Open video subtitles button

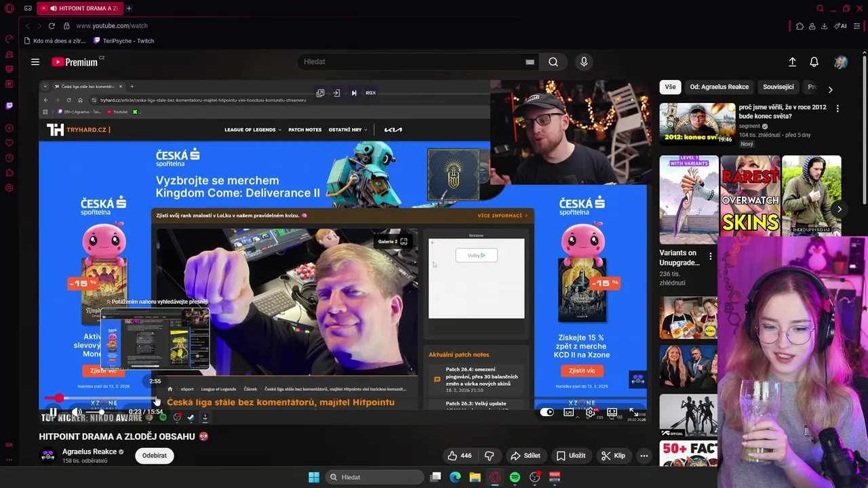(569, 412)
